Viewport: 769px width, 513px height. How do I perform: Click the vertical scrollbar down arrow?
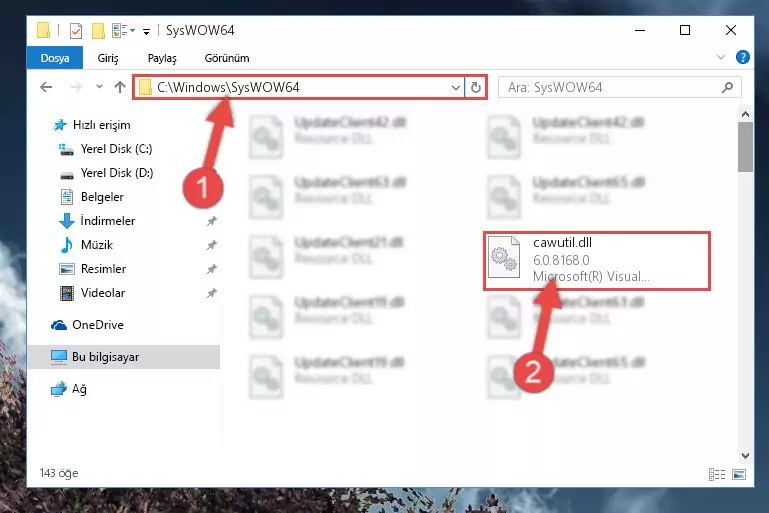coord(745,456)
